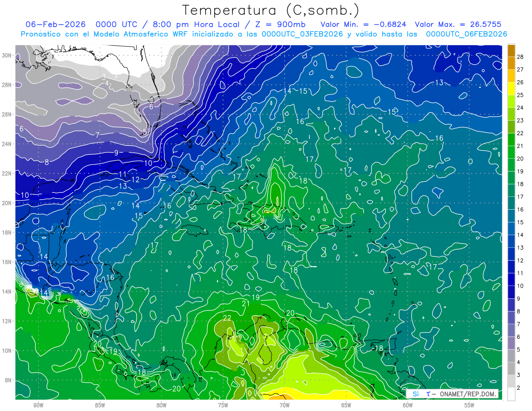Click the 55W longitude axis label
532x411 pixels.
click(469, 406)
